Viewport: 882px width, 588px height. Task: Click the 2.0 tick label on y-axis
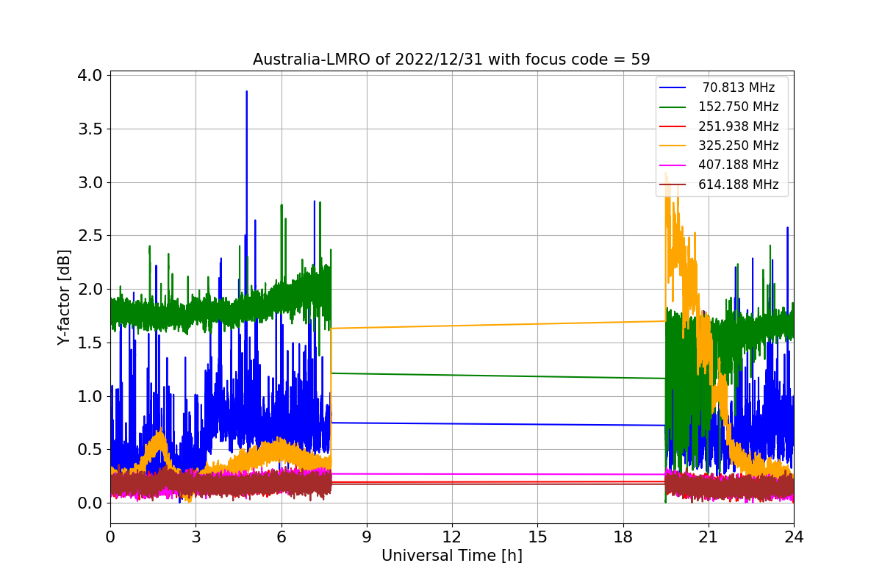click(90, 289)
